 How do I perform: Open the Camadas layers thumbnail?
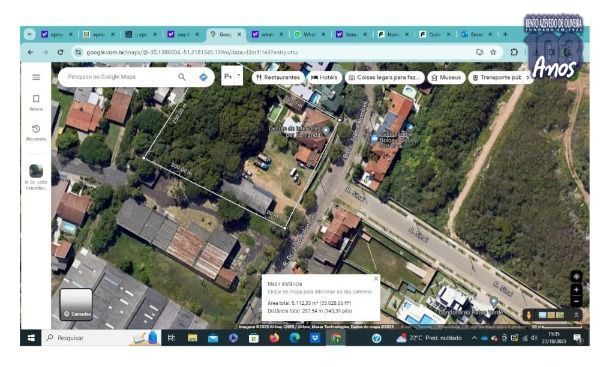pos(76,304)
